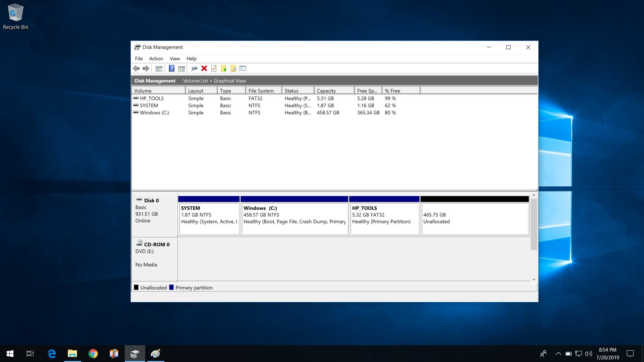Navigate forward using the forward arrow icon
644x362 pixels.
146,68
